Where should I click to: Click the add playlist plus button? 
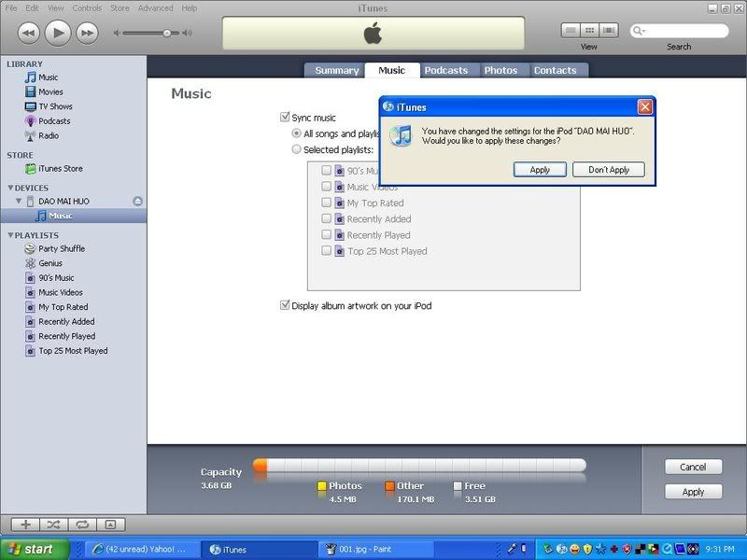(25, 525)
